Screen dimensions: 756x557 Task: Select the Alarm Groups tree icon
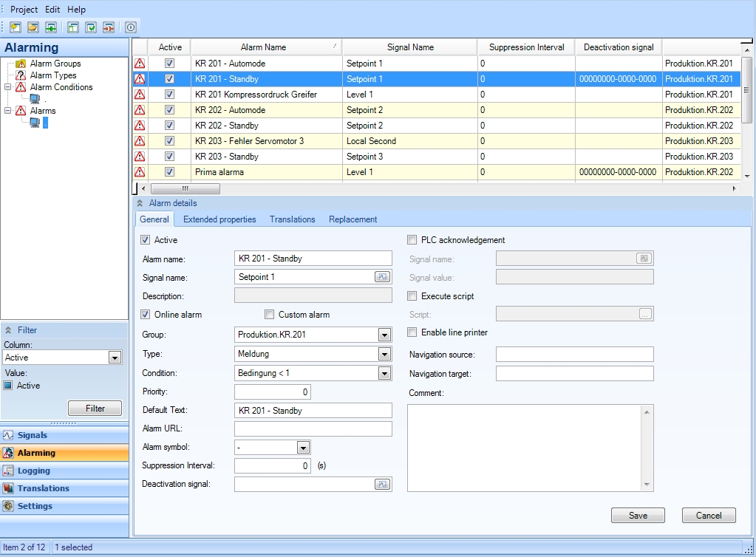click(x=21, y=64)
